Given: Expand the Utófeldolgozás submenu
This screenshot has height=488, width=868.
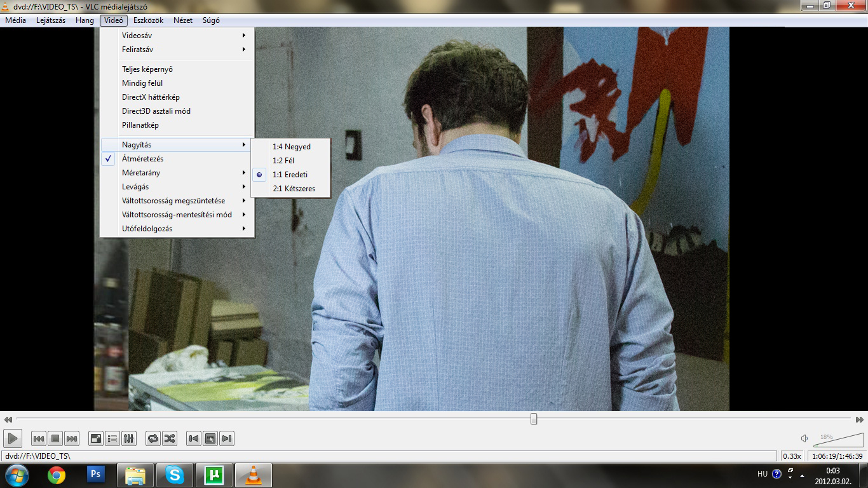Looking at the screenshot, I should [177, 229].
